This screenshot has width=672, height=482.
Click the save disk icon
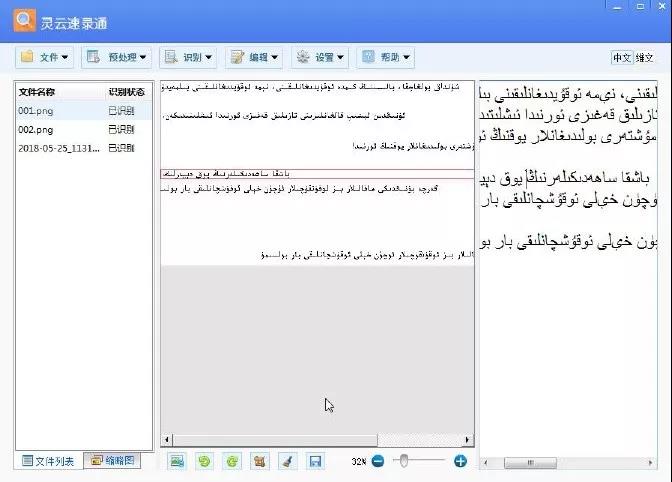pyautogui.click(x=314, y=461)
